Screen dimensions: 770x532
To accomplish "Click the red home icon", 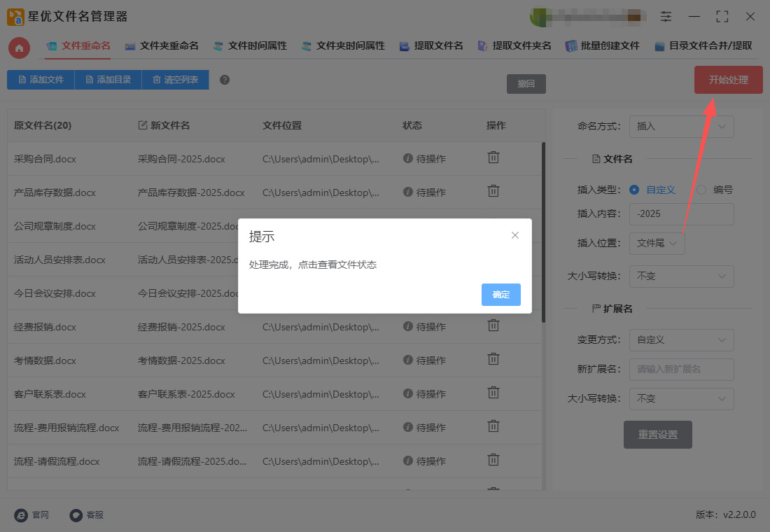I will (x=20, y=48).
